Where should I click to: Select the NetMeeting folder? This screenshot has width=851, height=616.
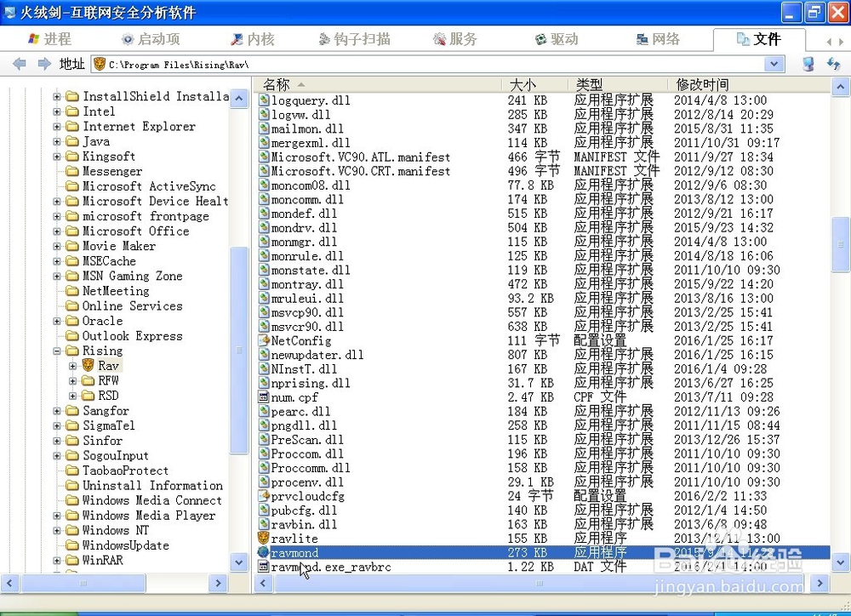click(x=116, y=291)
